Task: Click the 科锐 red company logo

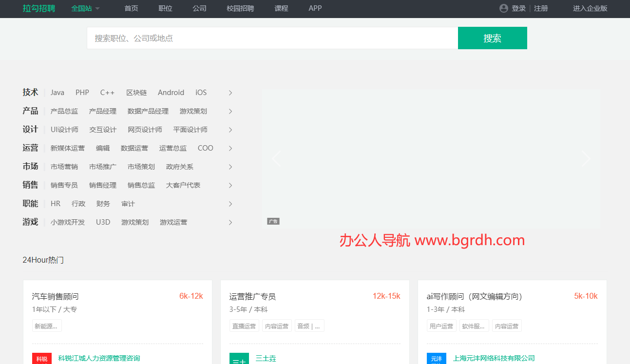Action: click(x=42, y=359)
